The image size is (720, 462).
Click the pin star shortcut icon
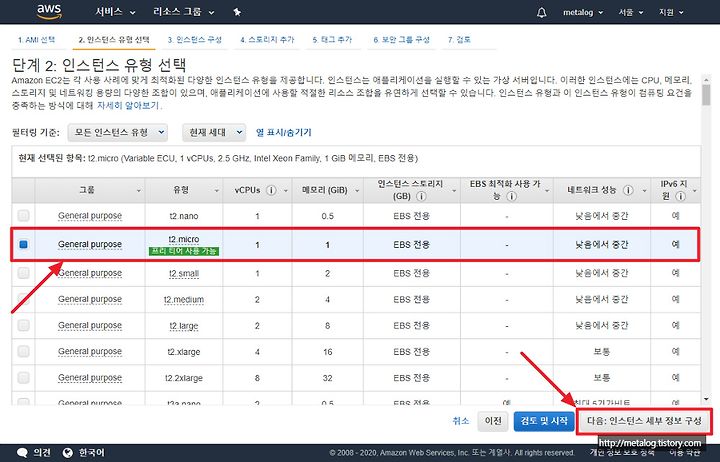coord(237,12)
